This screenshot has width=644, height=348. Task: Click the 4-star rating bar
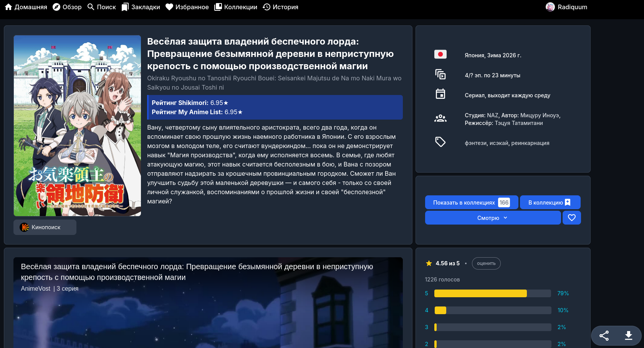[x=492, y=310]
